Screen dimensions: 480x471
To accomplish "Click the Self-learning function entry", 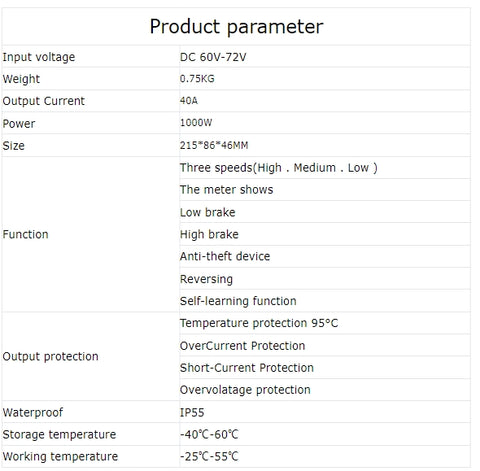I will point(238,301).
